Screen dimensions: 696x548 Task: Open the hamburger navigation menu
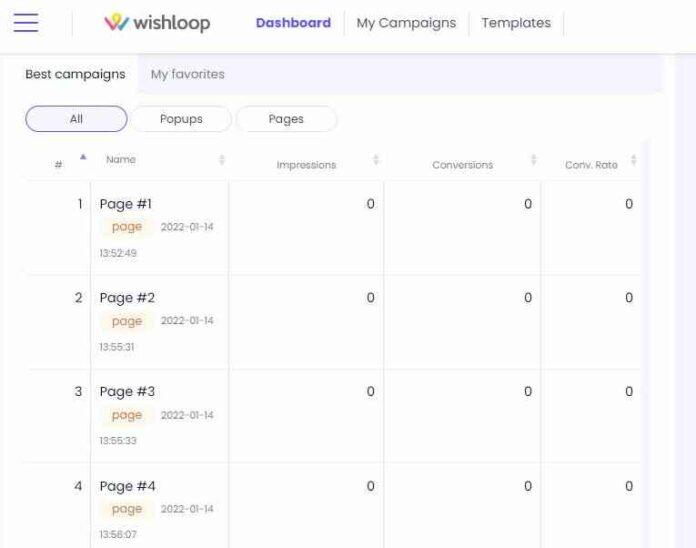point(26,23)
